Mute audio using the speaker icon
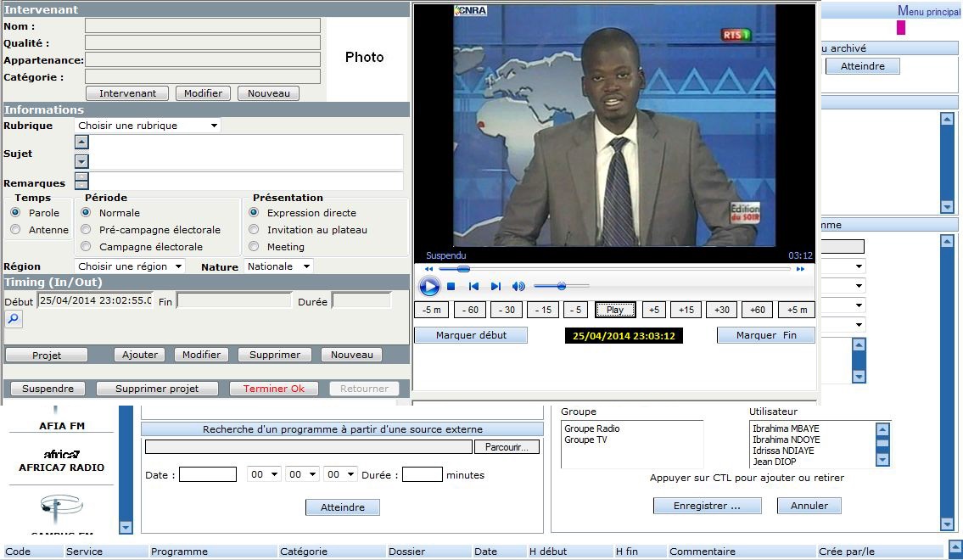The height and width of the screenshot is (560, 963). click(518, 287)
